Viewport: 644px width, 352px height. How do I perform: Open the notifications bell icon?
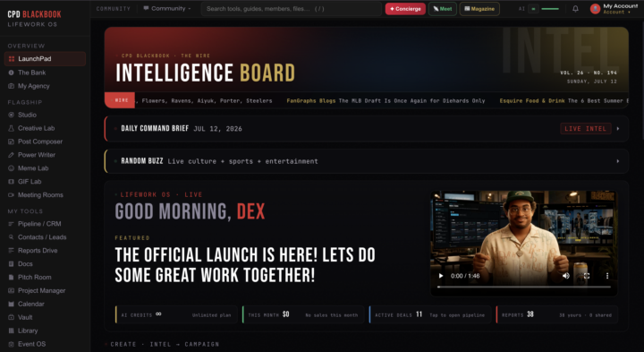tap(575, 9)
